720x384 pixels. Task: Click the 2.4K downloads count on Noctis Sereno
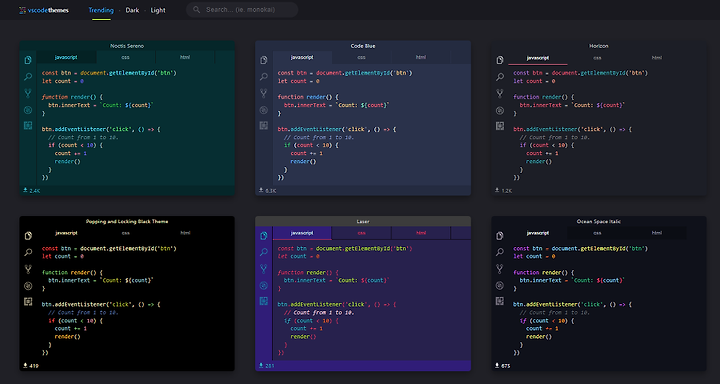(32, 190)
